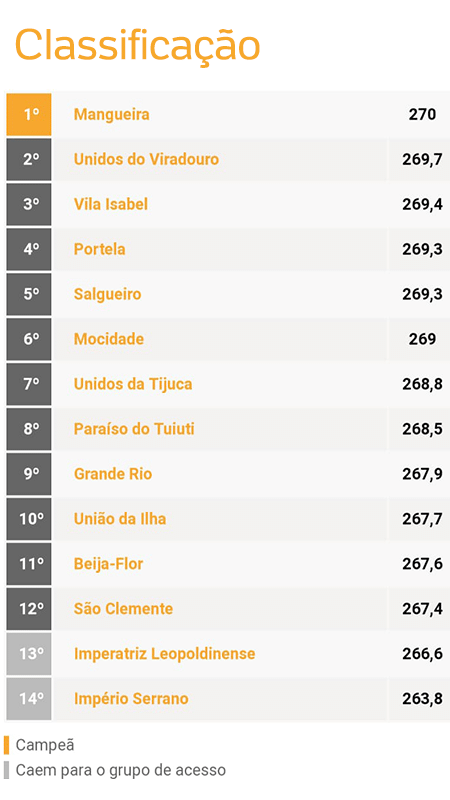Select the 7º position badge

(29, 384)
